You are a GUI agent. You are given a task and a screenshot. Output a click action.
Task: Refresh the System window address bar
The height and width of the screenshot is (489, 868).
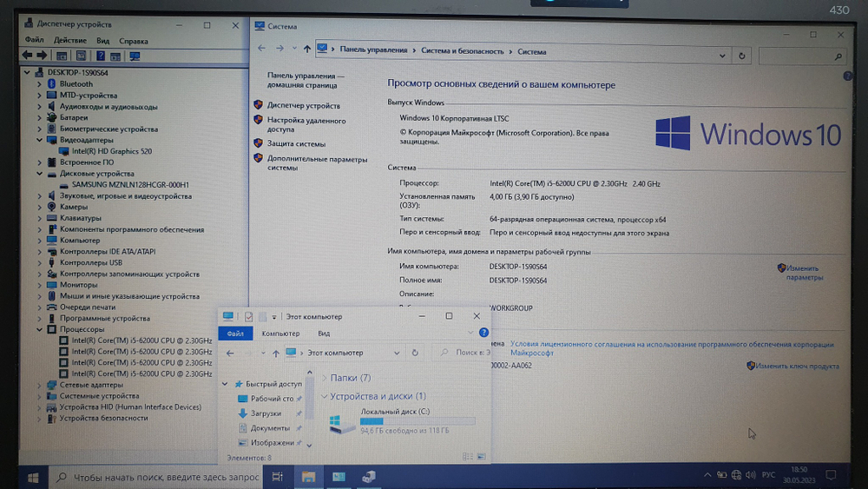(x=742, y=56)
